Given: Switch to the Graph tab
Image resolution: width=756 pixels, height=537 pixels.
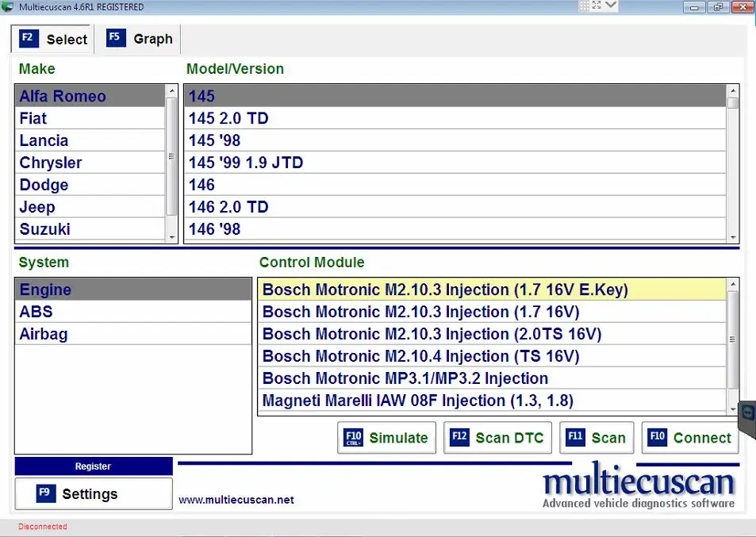Looking at the screenshot, I should [139, 39].
